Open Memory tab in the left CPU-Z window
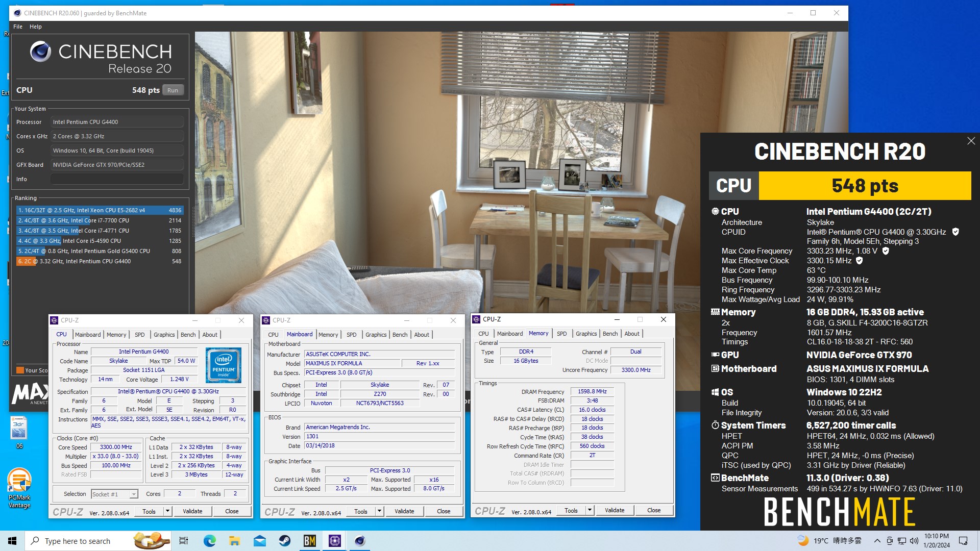This screenshot has width=980, height=551. (x=116, y=335)
